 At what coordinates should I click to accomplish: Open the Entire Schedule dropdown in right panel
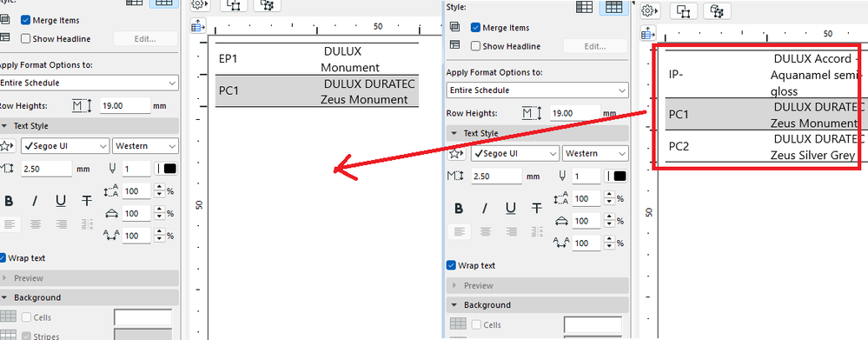pyautogui.click(x=538, y=90)
